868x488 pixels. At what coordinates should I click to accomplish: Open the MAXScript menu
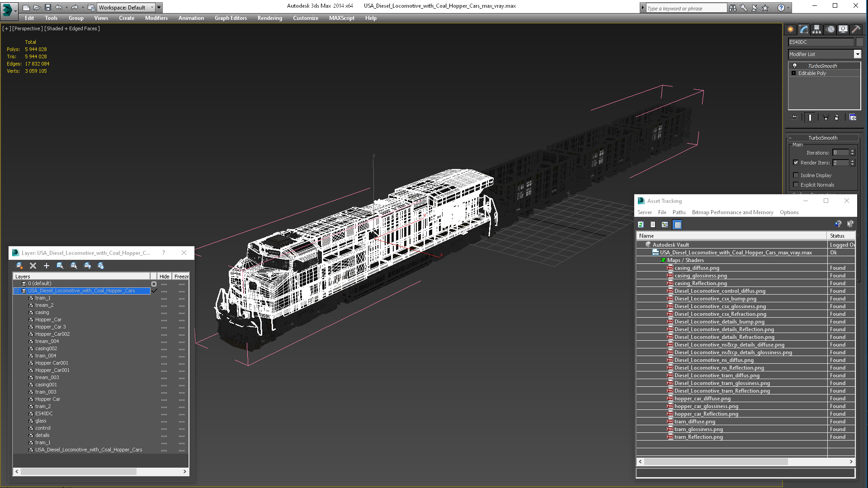[342, 18]
